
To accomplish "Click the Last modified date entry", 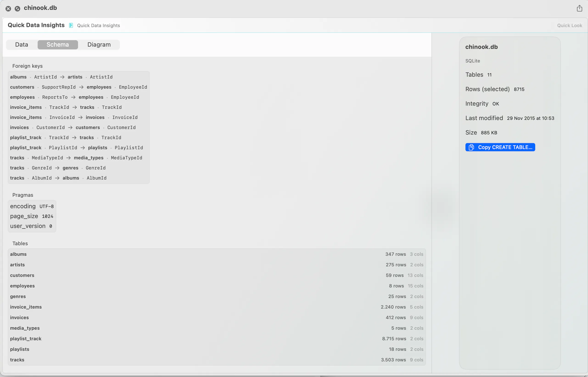I will [x=510, y=118].
